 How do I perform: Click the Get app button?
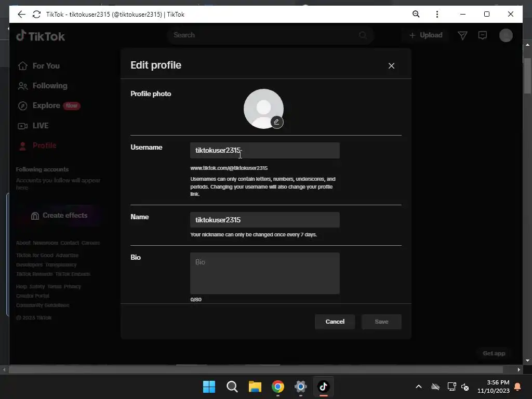494,353
